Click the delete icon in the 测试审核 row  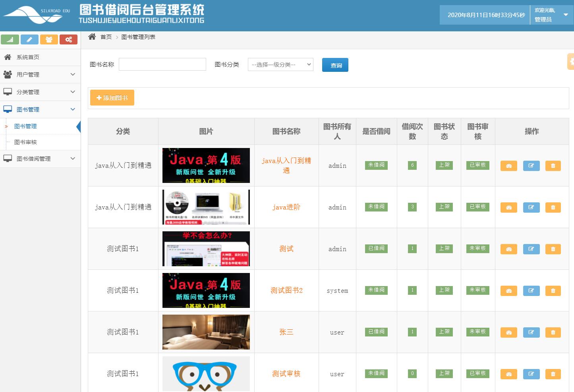coord(553,373)
